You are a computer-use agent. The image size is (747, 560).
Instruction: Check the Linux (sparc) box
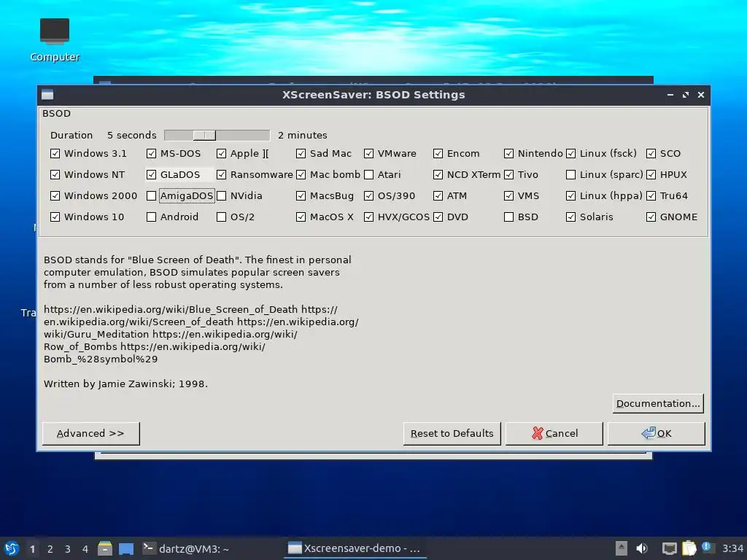point(570,175)
